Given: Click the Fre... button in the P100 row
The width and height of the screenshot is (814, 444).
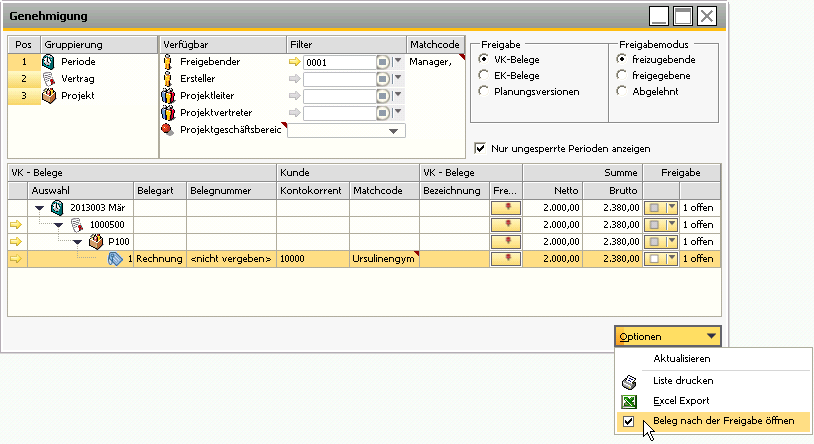Looking at the screenshot, I should coord(505,242).
